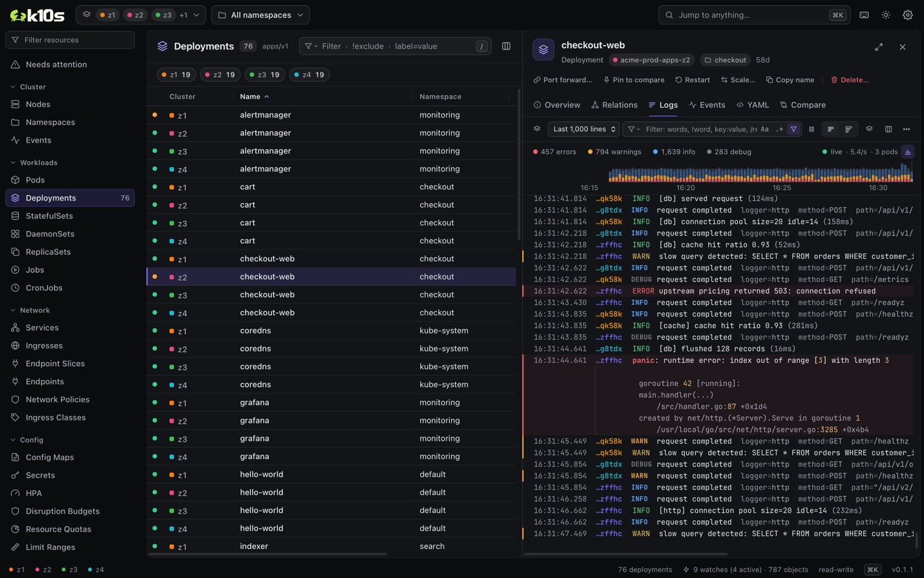
Task: Collapse the Workloads sidebar section
Action: click(38, 162)
